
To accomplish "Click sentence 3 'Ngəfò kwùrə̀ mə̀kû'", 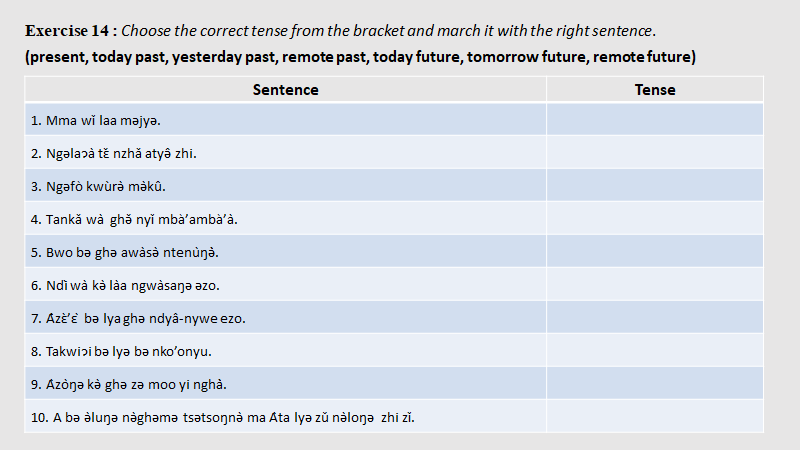I will click(x=98, y=186).
